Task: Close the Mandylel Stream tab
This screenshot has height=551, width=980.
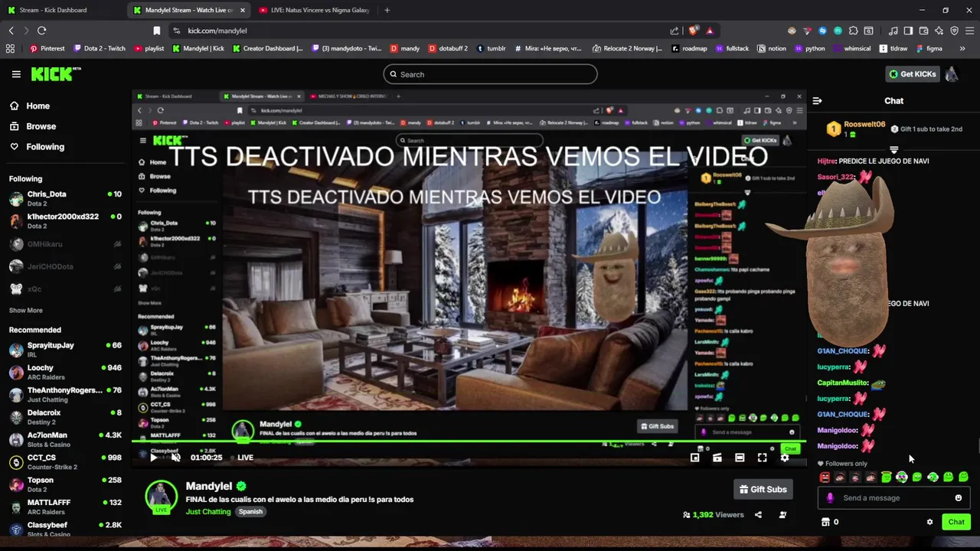Action: click(243, 10)
